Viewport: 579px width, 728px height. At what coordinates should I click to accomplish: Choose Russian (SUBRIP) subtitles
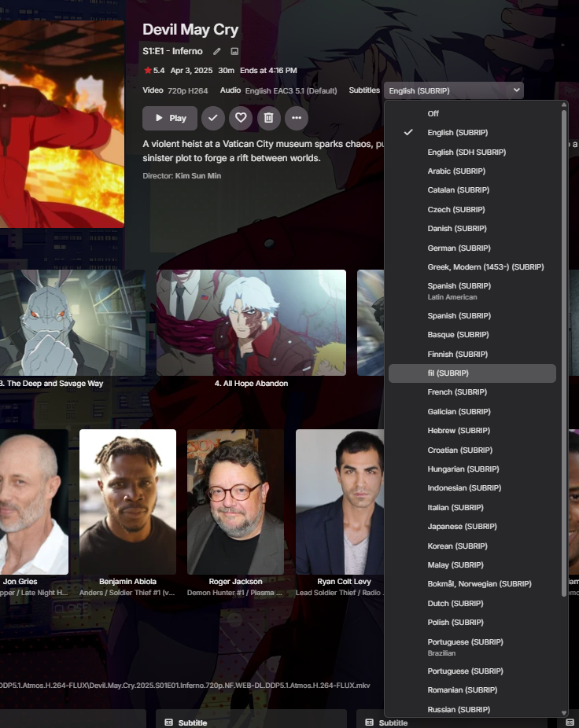point(472,709)
